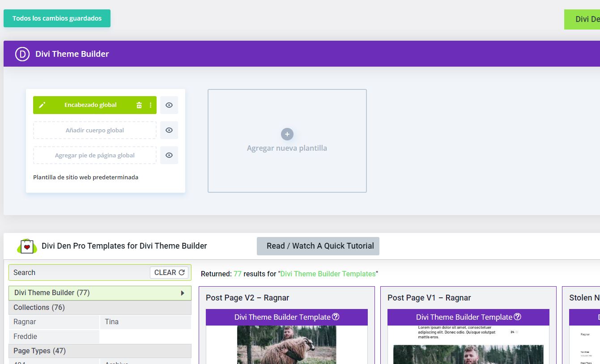The width and height of the screenshot is (600, 364).
Task: Click the Collections (76) header
Action: pos(100,308)
